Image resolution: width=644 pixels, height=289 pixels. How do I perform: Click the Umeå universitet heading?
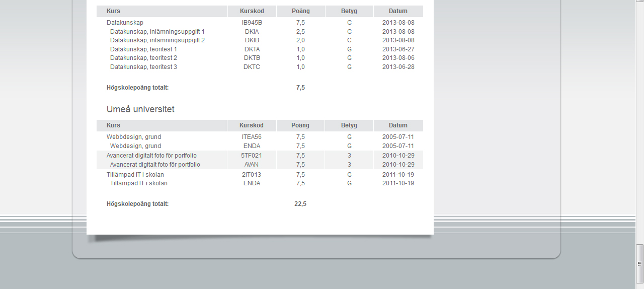coord(140,109)
